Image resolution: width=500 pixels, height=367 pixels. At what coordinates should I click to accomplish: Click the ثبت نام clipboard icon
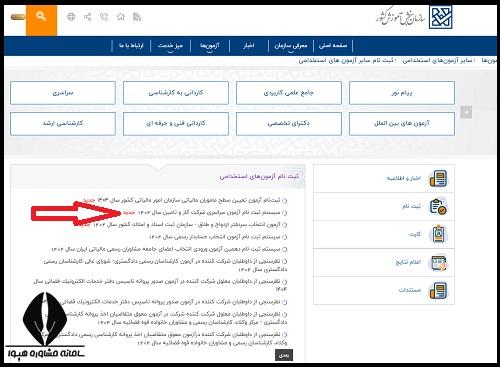click(x=438, y=207)
